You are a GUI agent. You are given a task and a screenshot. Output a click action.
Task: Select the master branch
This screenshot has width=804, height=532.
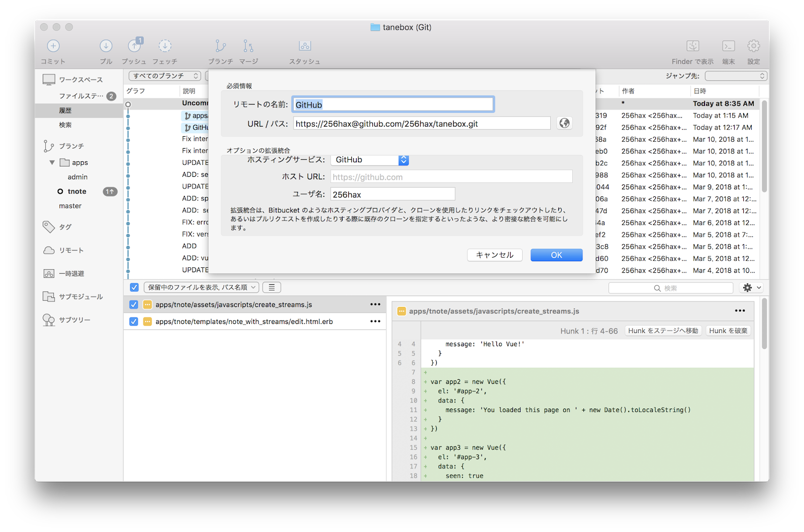(70, 206)
